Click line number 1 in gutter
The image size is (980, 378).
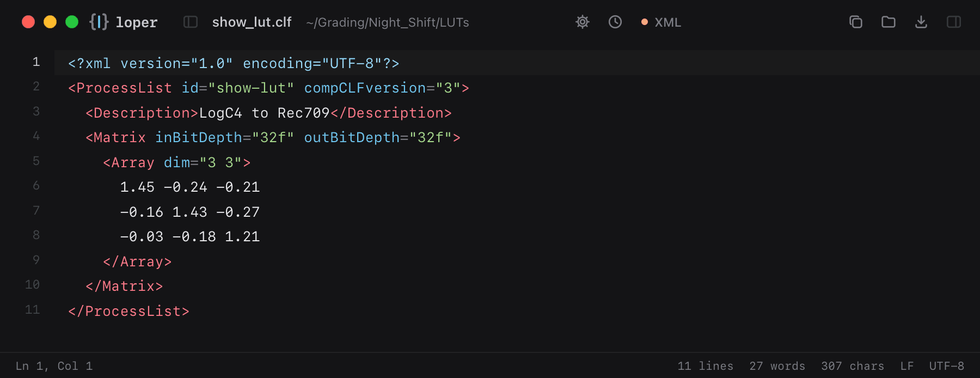(36, 62)
